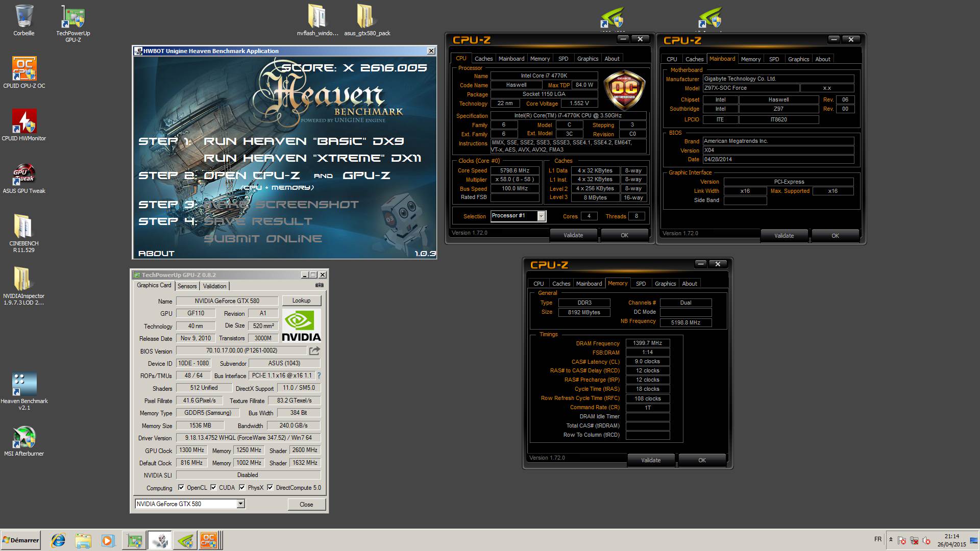Open Internet Explorer from the taskbar
The image size is (980, 551).
click(x=58, y=540)
